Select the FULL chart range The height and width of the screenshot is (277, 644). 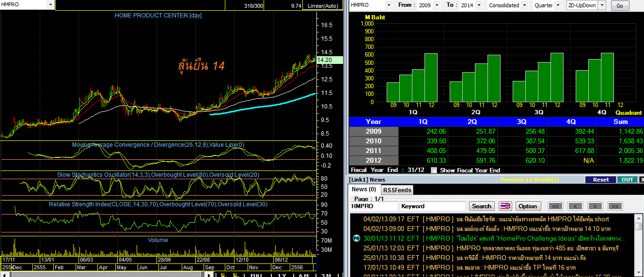point(256,275)
